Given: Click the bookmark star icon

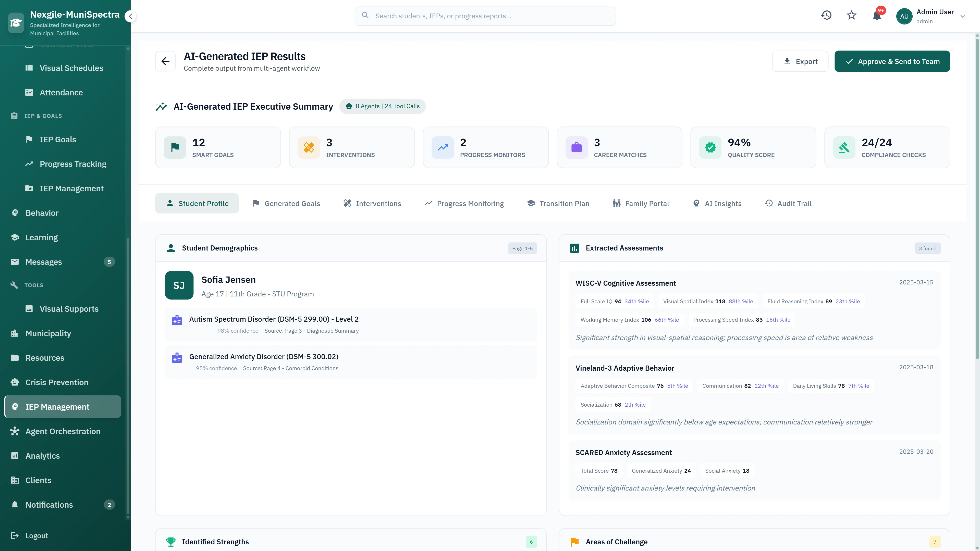Looking at the screenshot, I should (851, 15).
